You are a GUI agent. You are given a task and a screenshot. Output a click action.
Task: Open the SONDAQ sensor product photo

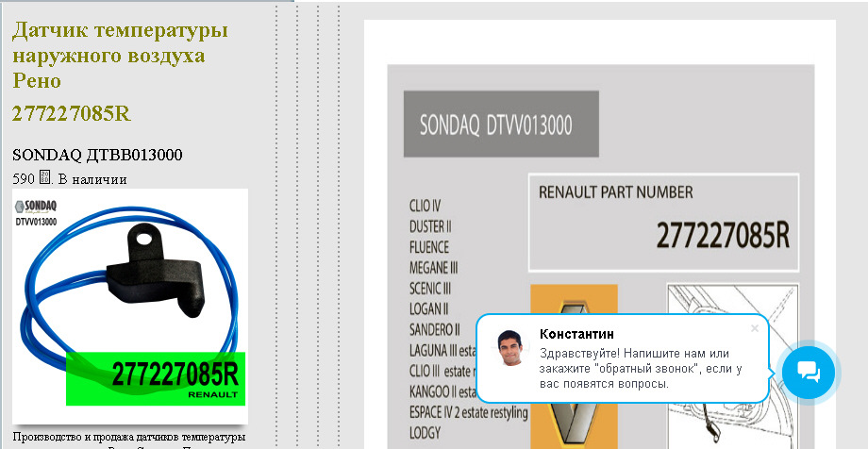(x=130, y=307)
